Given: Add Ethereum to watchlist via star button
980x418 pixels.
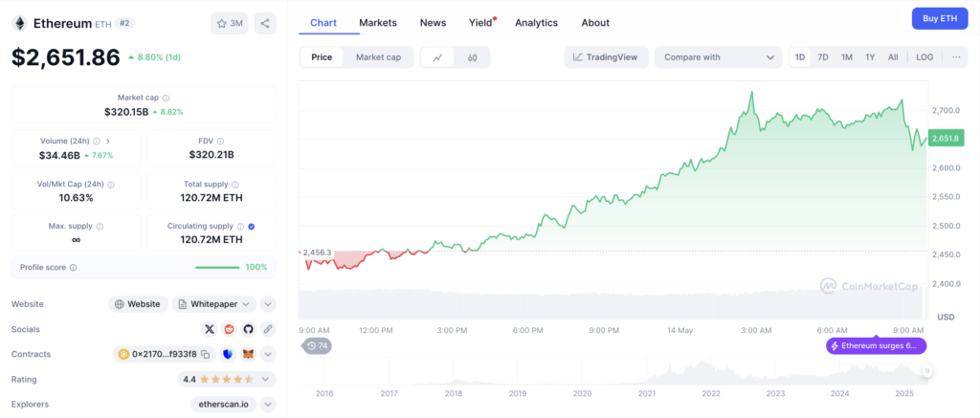Looking at the screenshot, I should point(230,24).
